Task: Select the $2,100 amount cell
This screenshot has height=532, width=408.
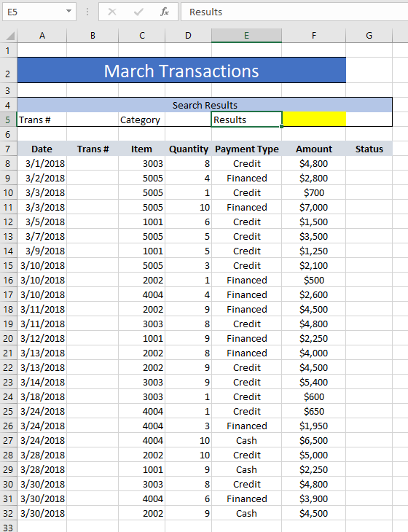Action: [x=314, y=266]
